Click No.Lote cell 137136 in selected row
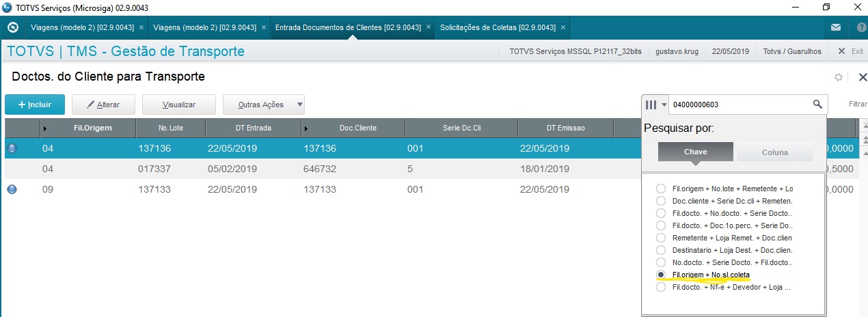This screenshot has height=317, width=868. (x=154, y=148)
